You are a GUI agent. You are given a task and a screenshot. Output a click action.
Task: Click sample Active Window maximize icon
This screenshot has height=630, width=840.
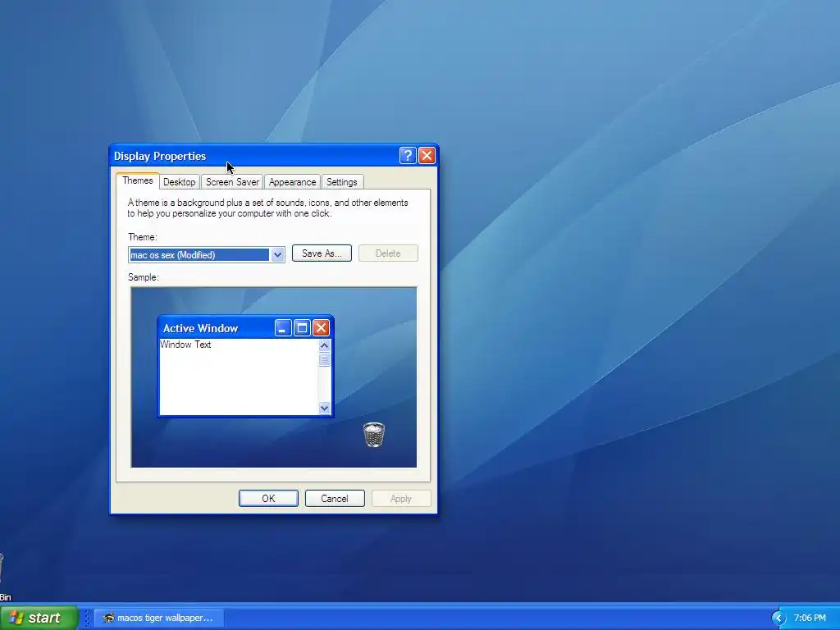pos(302,328)
